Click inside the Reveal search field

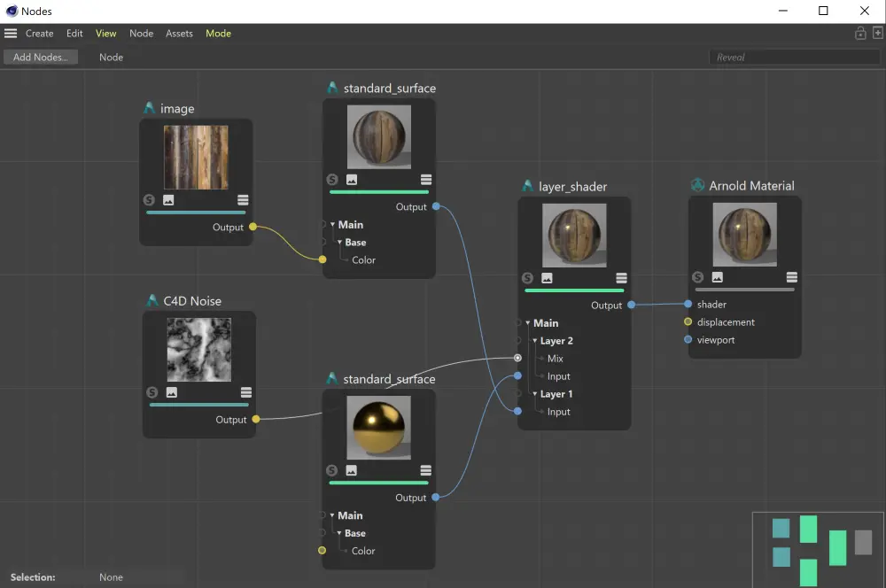click(x=793, y=56)
